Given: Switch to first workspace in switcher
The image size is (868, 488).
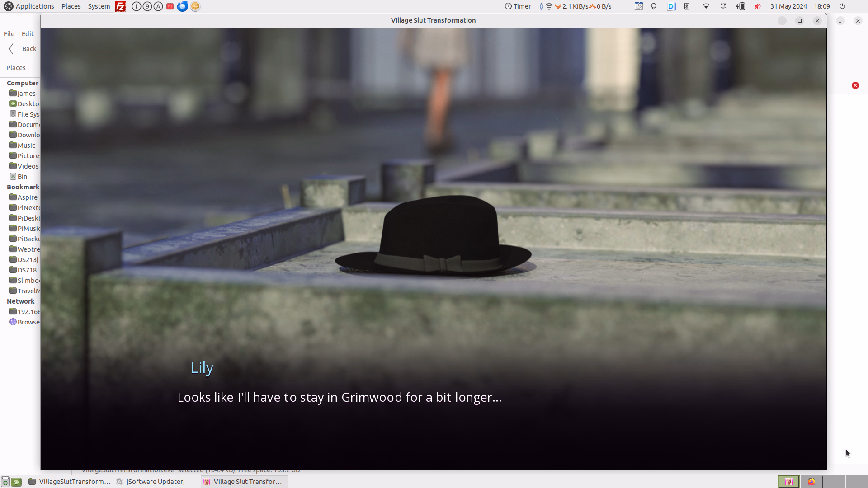Looking at the screenshot, I should (789, 482).
